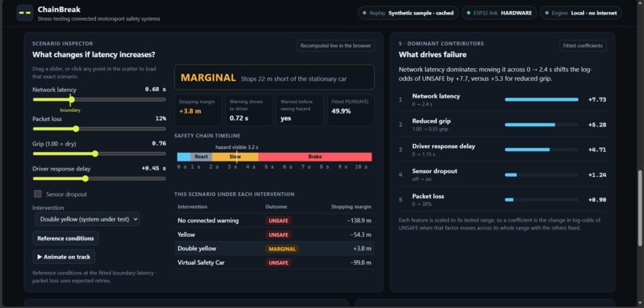Image resolution: width=644 pixels, height=308 pixels.
Task: Click the What drives failure heading
Action: pyautogui.click(x=432, y=54)
